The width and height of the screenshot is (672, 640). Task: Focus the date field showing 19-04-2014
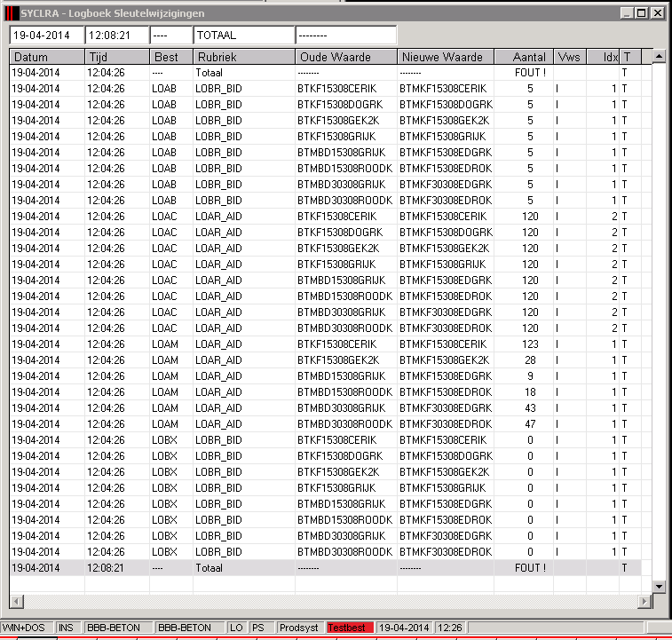click(x=47, y=36)
